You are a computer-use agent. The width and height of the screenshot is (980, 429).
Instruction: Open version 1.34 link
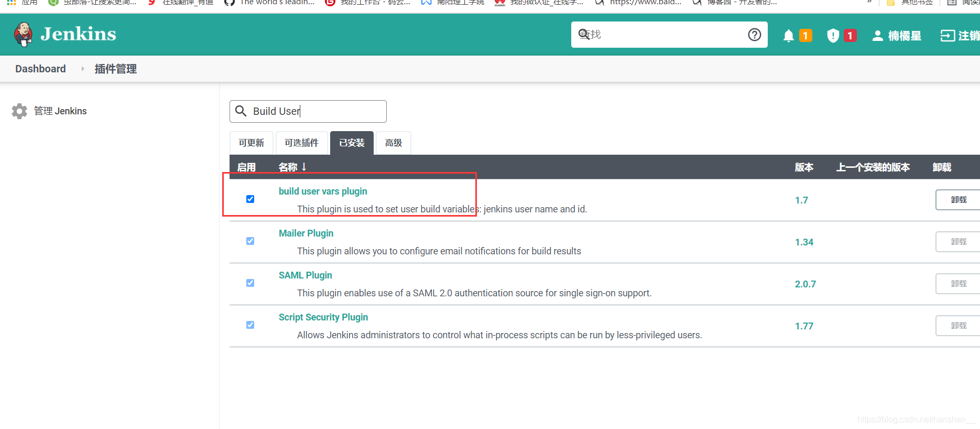804,242
